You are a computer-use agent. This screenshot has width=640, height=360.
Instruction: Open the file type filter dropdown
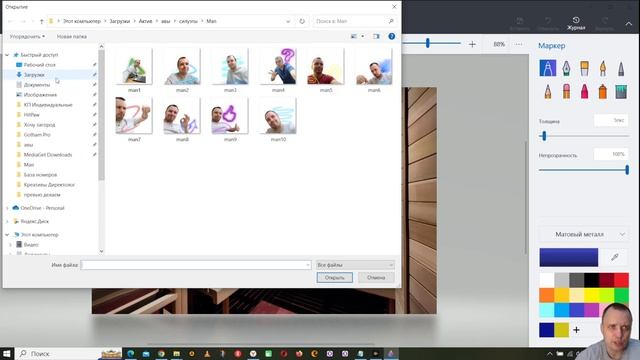[355, 265]
